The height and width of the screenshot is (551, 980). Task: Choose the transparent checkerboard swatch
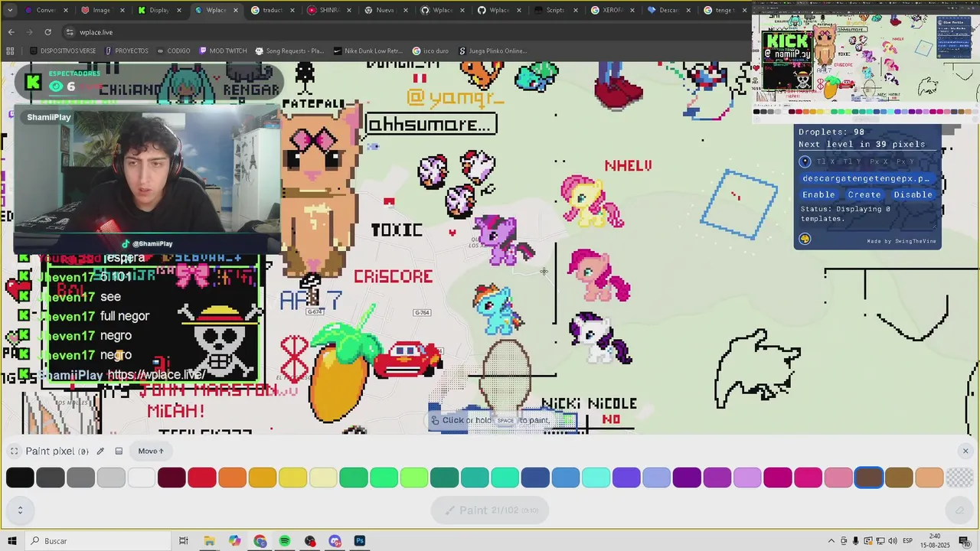[x=960, y=478]
